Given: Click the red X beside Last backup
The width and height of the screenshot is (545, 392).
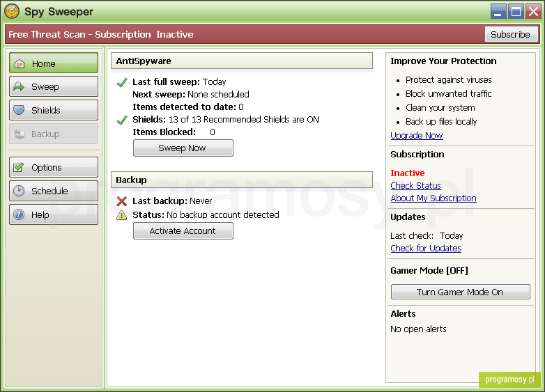Looking at the screenshot, I should 122,201.
